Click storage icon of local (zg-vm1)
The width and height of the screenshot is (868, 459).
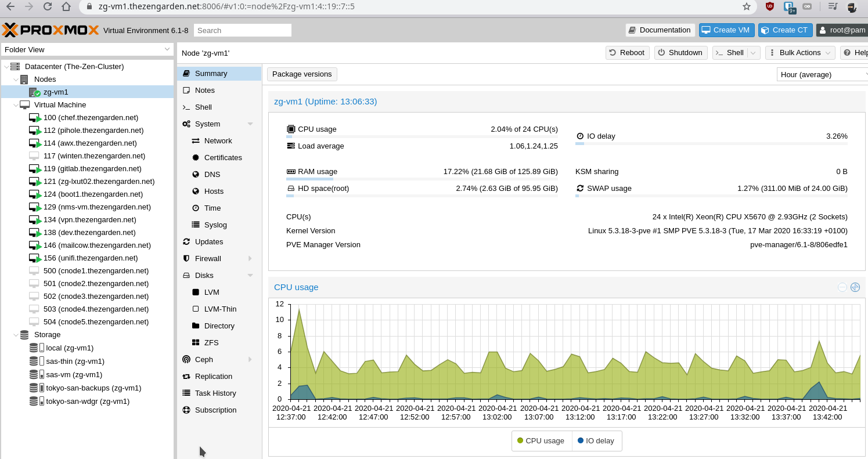pos(37,348)
